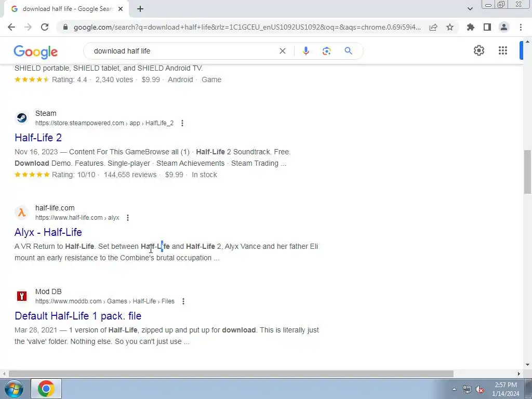This screenshot has width=532, height=399.
Task: View site information lock icon
Action: click(66, 27)
